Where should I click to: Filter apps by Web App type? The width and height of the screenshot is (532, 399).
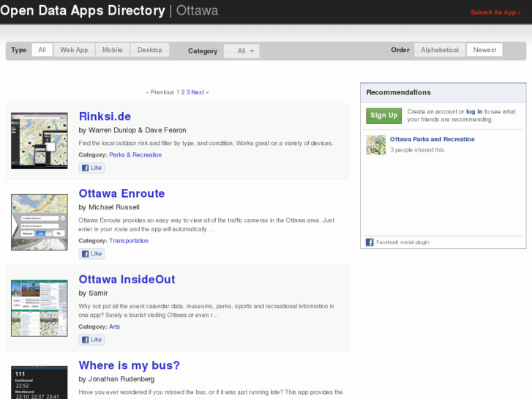point(74,50)
